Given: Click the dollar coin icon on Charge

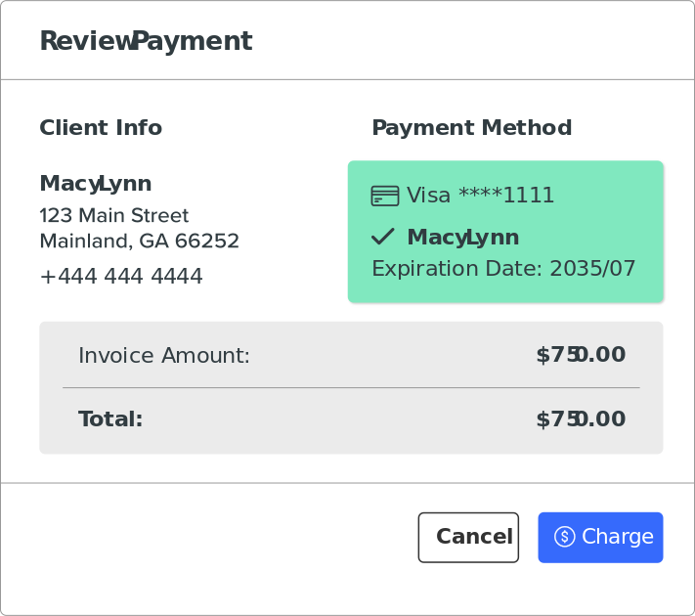Looking at the screenshot, I should point(564,537).
